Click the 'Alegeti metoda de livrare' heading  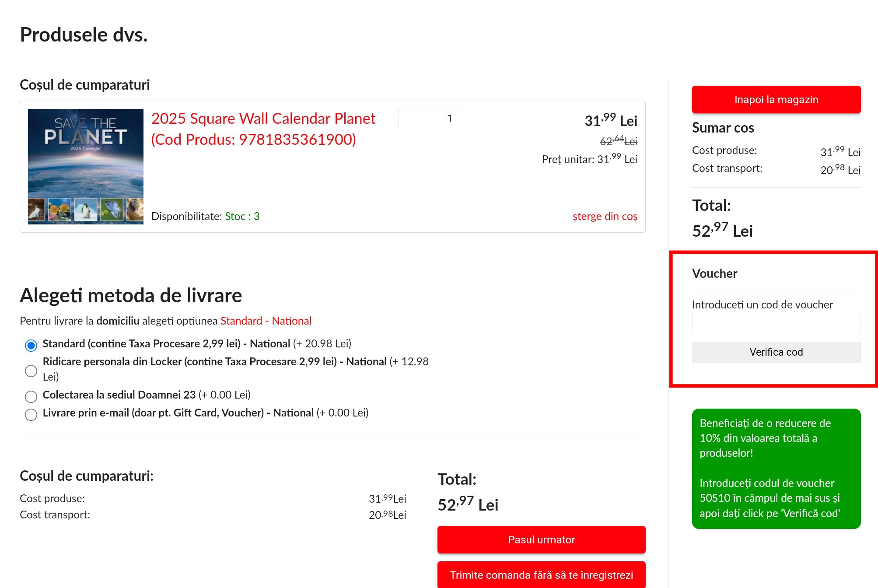click(x=131, y=295)
